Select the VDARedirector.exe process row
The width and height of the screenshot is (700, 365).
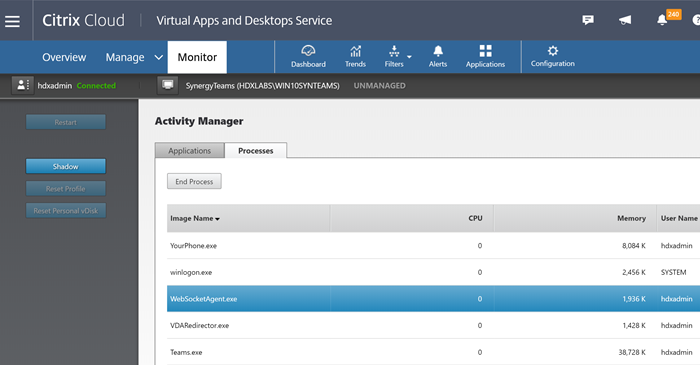(433, 325)
